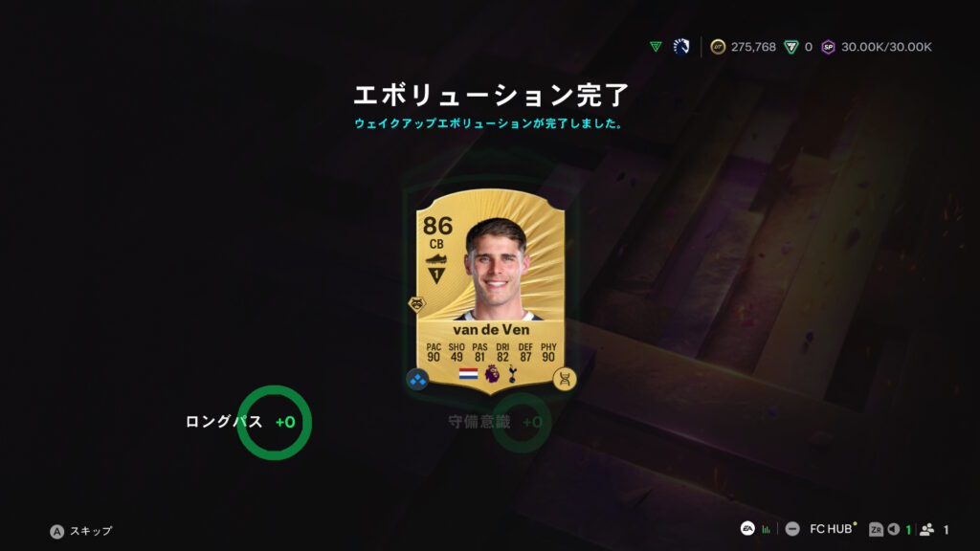Click the blue chemistry diamonds icon on card
The width and height of the screenshot is (980, 551).
point(417,379)
